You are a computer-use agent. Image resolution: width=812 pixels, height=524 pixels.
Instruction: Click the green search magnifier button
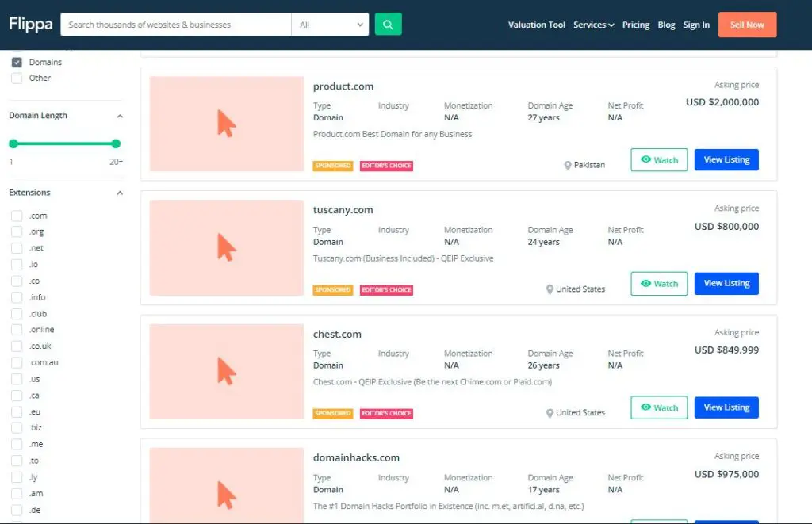pos(388,25)
